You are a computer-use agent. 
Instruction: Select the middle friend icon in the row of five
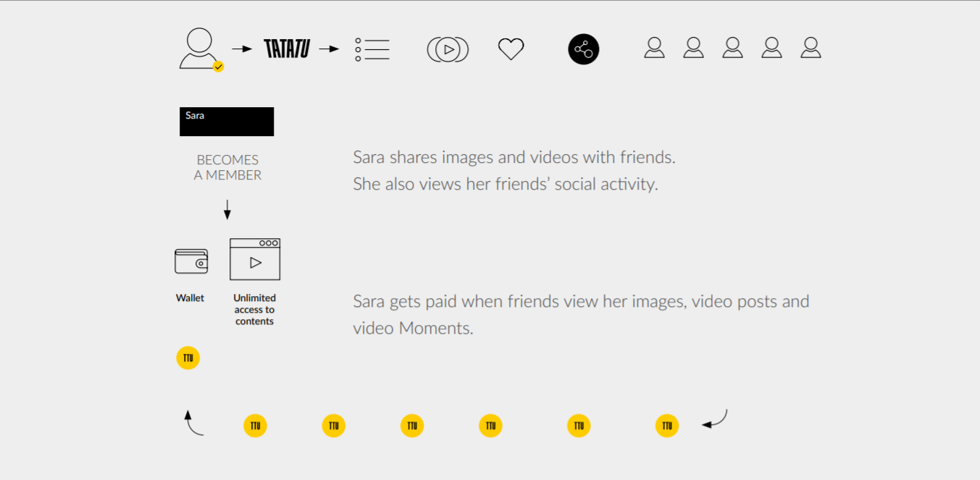[732, 48]
